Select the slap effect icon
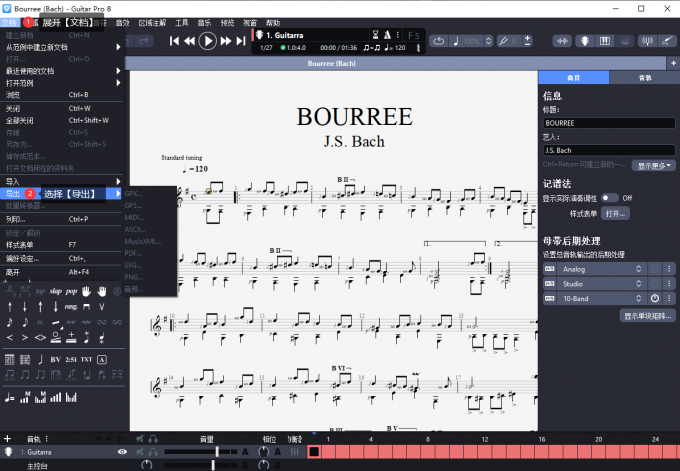 tap(55, 290)
